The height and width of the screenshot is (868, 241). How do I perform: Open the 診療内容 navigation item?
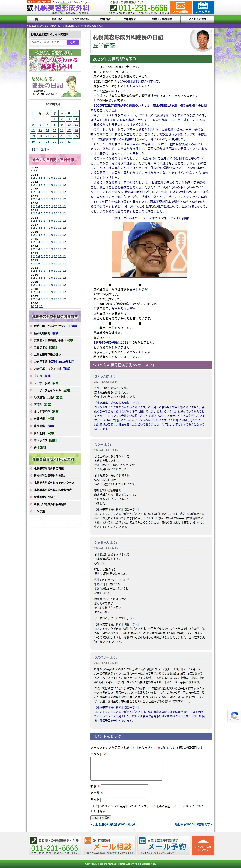(105, 19)
